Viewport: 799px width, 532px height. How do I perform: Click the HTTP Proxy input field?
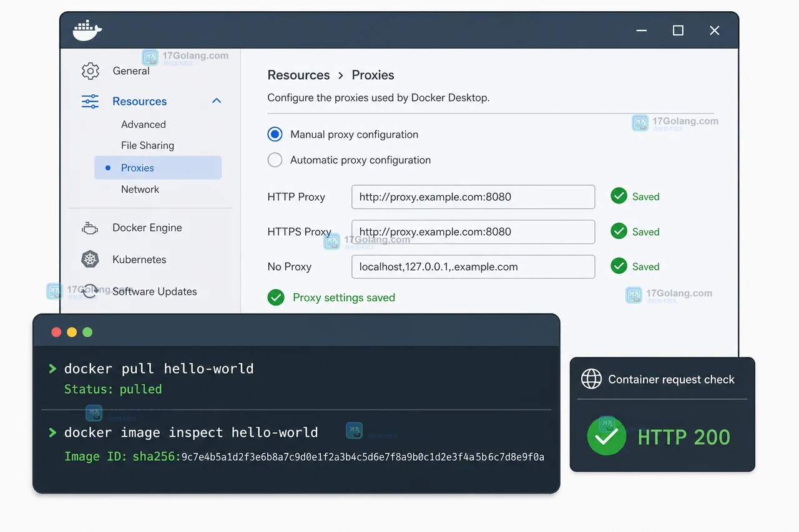(x=473, y=196)
